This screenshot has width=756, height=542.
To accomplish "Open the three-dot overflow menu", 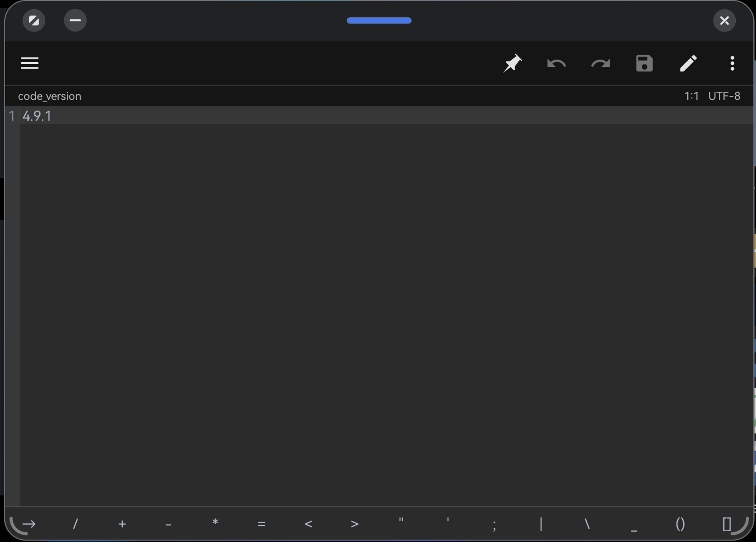I will [x=732, y=63].
